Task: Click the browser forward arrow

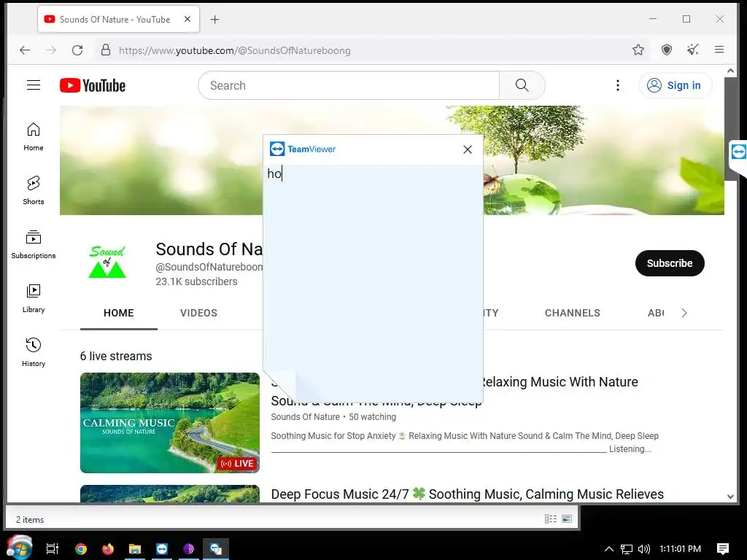Action: pos(51,50)
